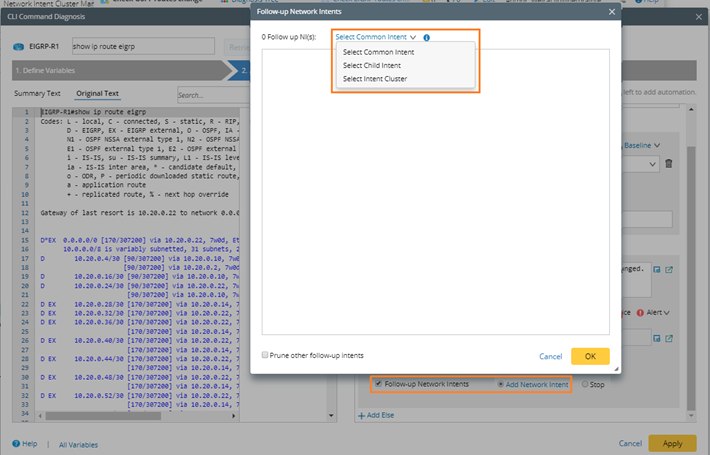Click the right arrow of CLI output scrollbar
The height and width of the screenshot is (455, 710).
tap(233, 416)
